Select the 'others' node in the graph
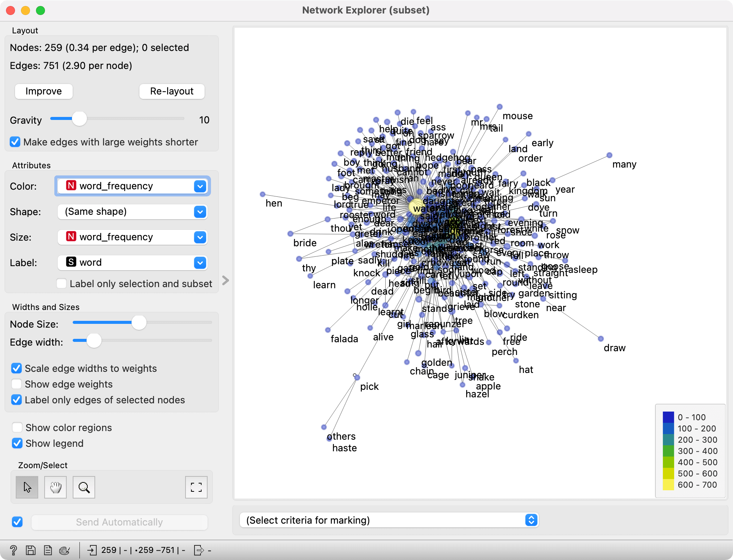Viewport: 733px width, 560px height. pyautogui.click(x=324, y=427)
